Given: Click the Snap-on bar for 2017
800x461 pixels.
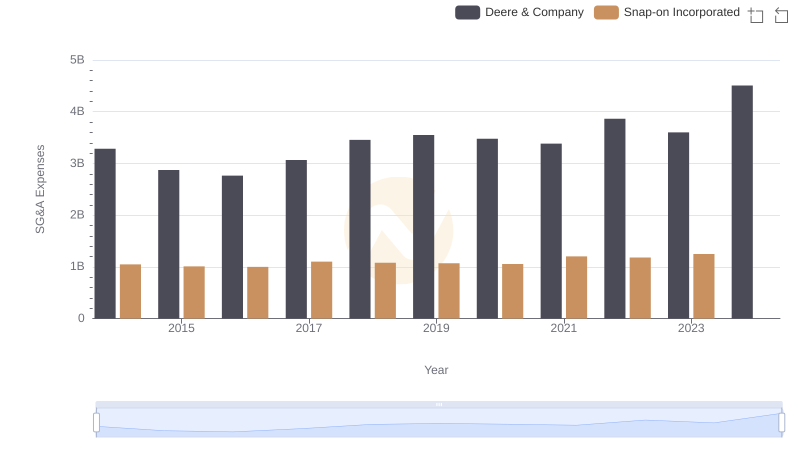Looking at the screenshot, I should click(321, 290).
